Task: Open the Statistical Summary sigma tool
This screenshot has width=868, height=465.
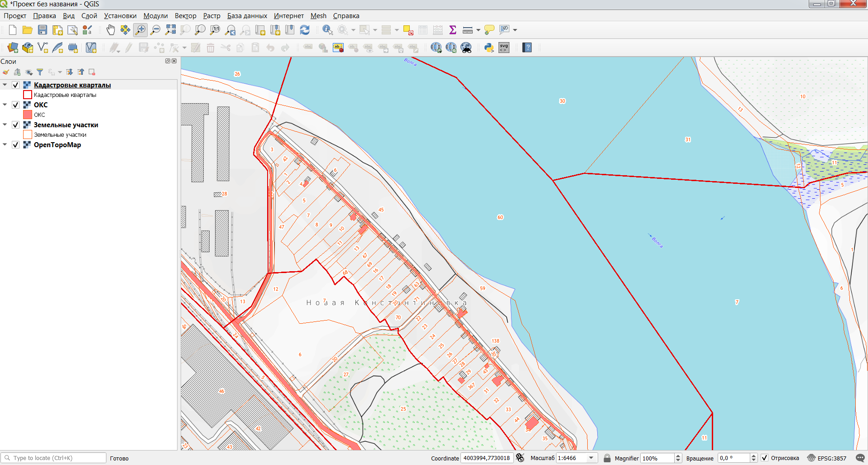Action: tap(452, 30)
